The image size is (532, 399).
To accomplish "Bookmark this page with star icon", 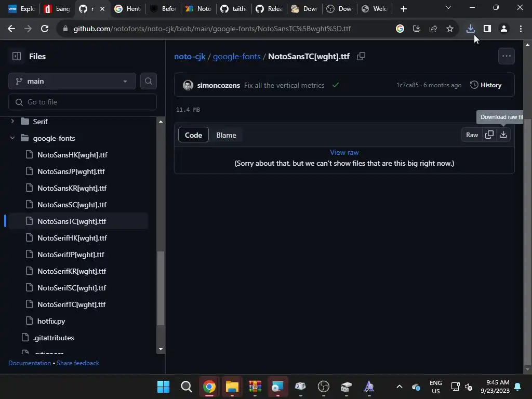I will point(449,29).
